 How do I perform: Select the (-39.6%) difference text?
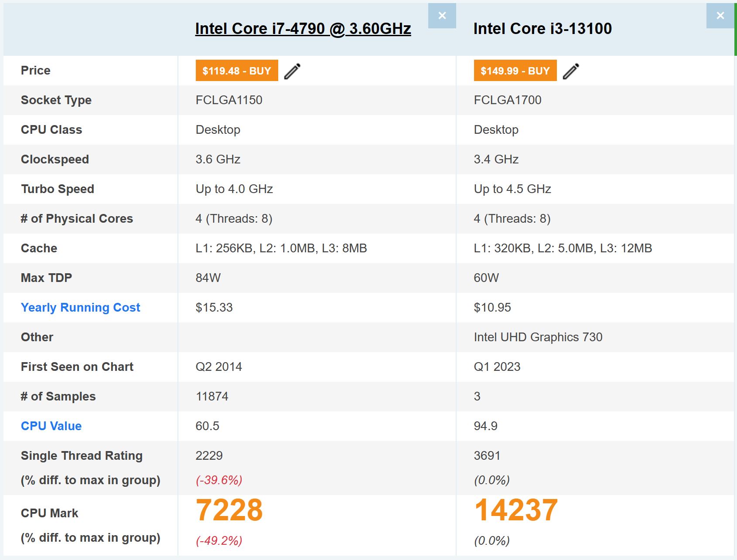(x=219, y=480)
